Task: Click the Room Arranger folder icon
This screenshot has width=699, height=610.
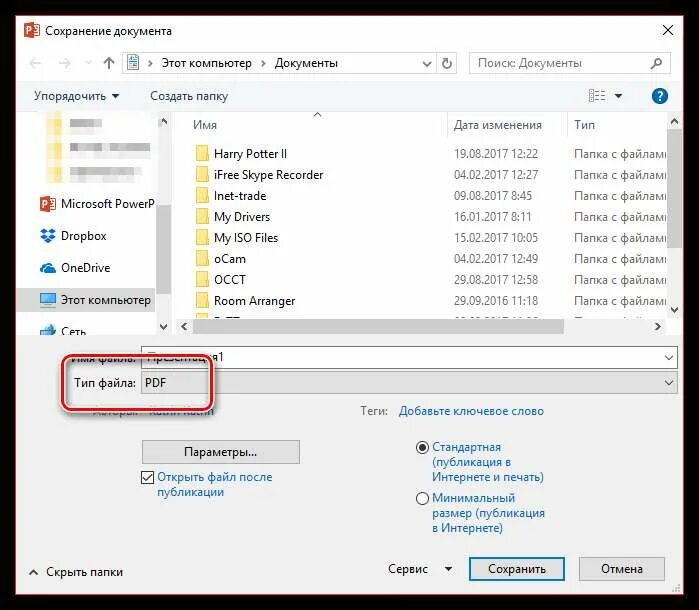Action: (x=202, y=301)
